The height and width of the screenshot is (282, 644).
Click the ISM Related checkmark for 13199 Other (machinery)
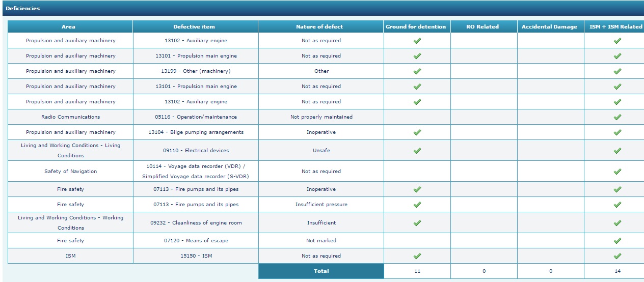(x=618, y=71)
